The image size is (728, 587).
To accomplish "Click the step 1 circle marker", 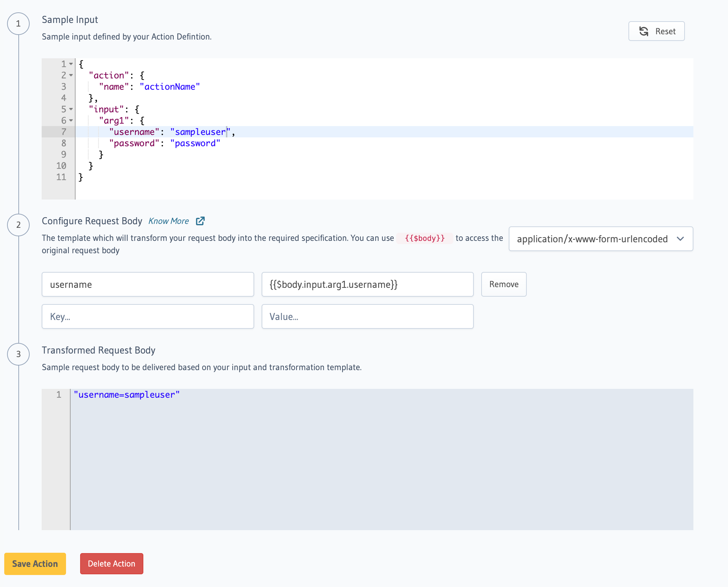I will click(18, 24).
